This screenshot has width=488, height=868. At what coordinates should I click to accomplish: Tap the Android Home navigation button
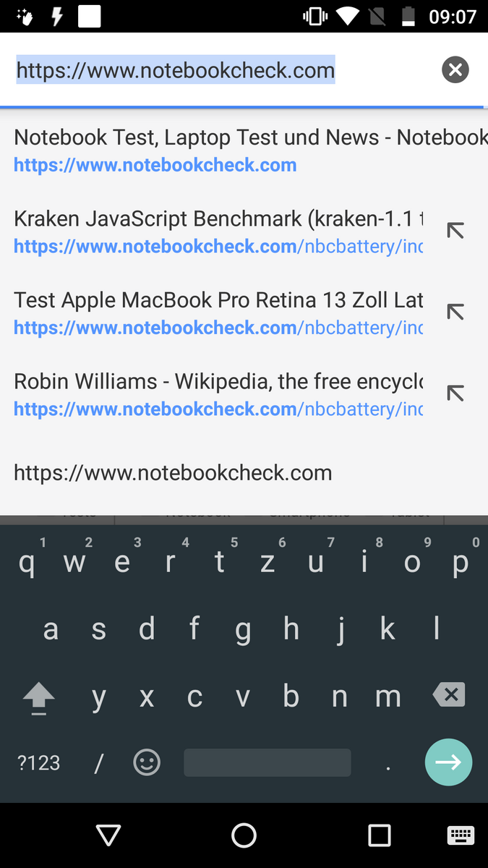pyautogui.click(x=244, y=835)
